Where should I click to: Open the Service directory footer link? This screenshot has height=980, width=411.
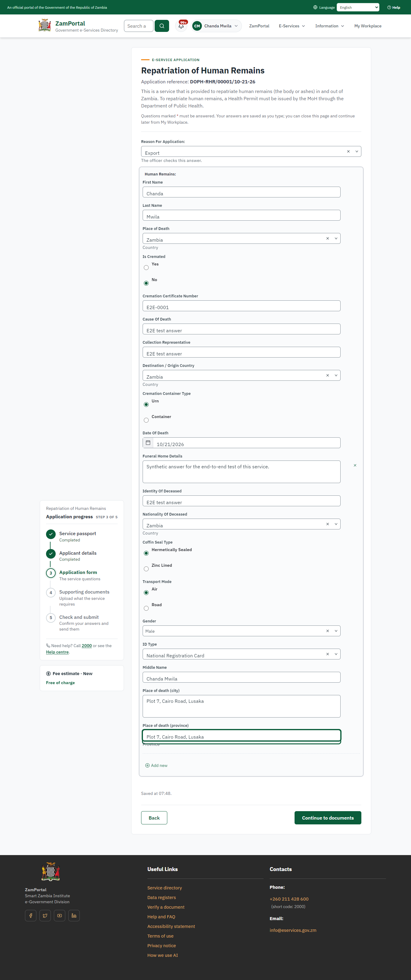coord(165,888)
